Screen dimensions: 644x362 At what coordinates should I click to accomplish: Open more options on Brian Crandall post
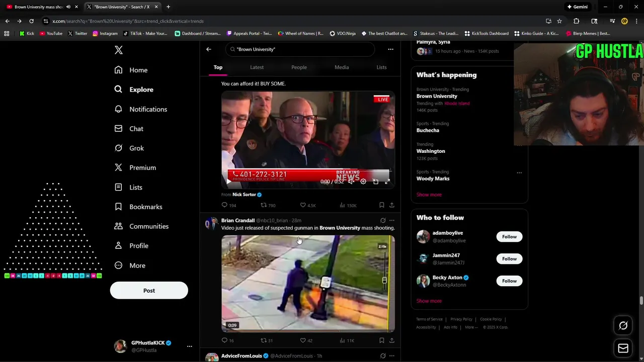click(x=392, y=221)
